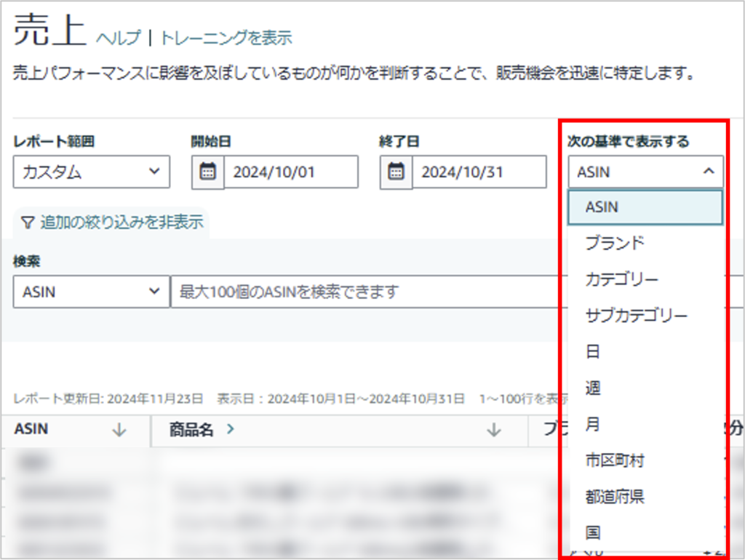The image size is (745, 560).
Task: Select 国 in the dropdown list
Action: pos(645,532)
